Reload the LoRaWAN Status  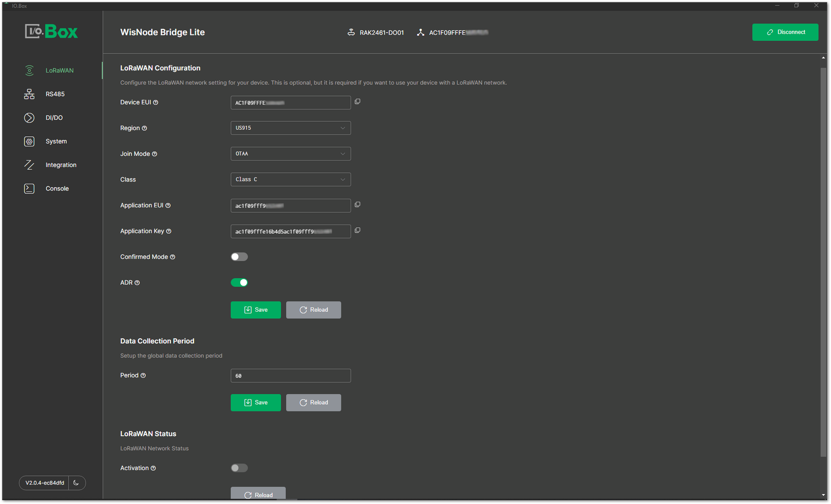258,493
